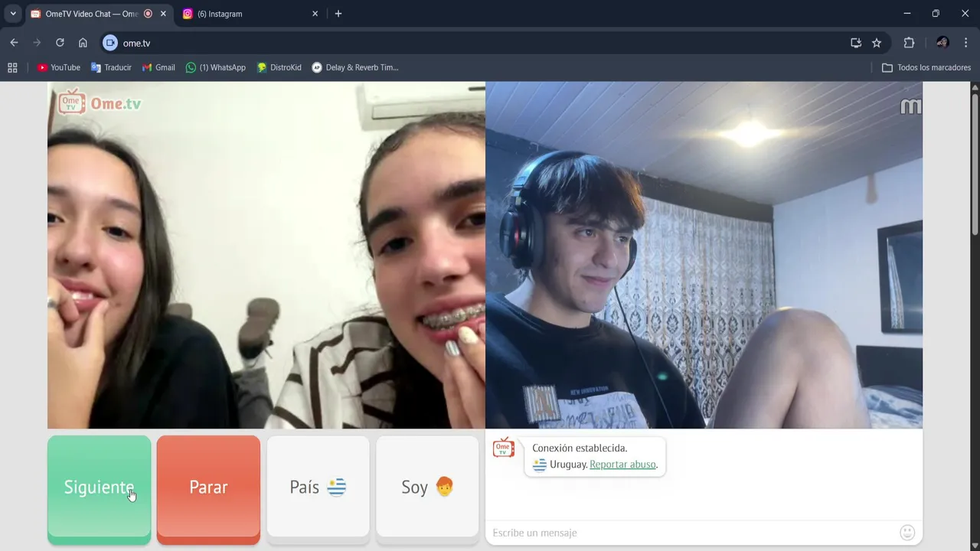Open the emoji picker smiley icon
This screenshot has width=980, height=551.
(907, 533)
